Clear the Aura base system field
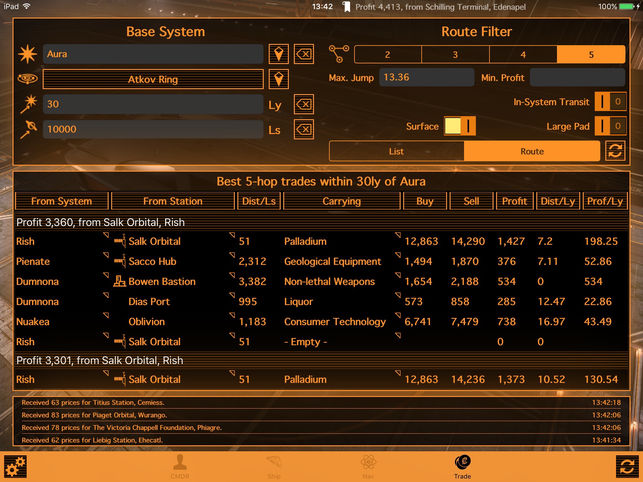The width and height of the screenshot is (643, 482). pos(304,54)
